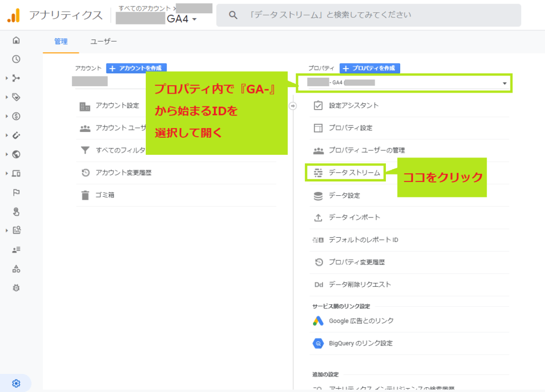Click the upload icon beside データ インポート
Screen dimensions: 545x392
318,218
